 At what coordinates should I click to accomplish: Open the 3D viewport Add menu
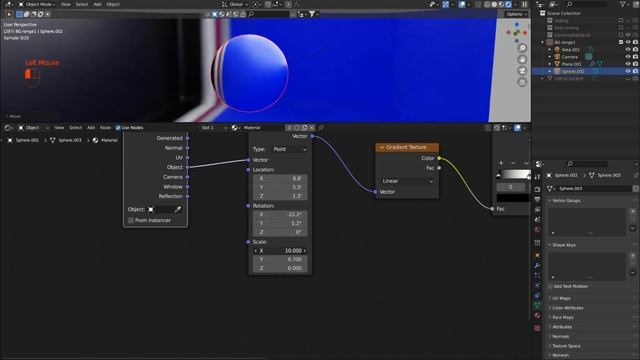pyautogui.click(x=97, y=4)
